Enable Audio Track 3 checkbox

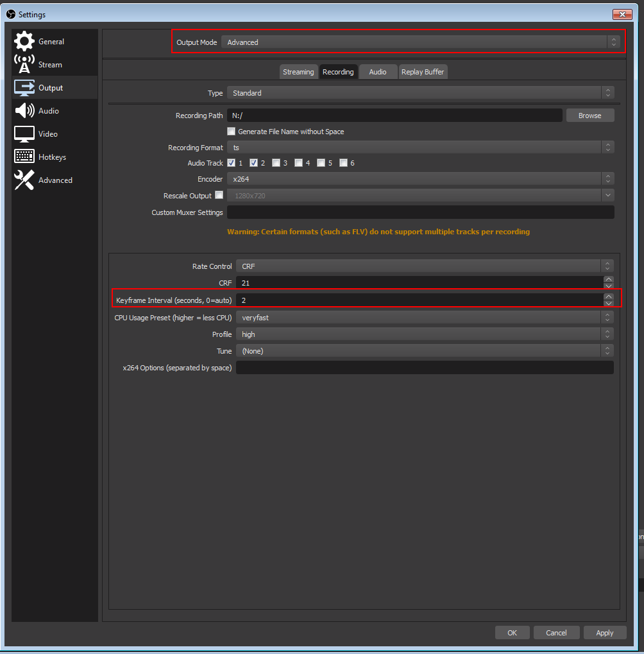coord(276,162)
